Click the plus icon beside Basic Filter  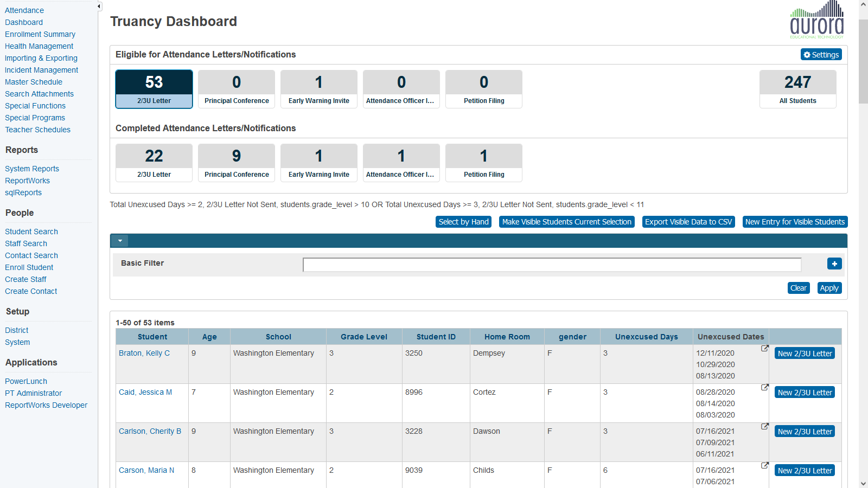click(834, 264)
